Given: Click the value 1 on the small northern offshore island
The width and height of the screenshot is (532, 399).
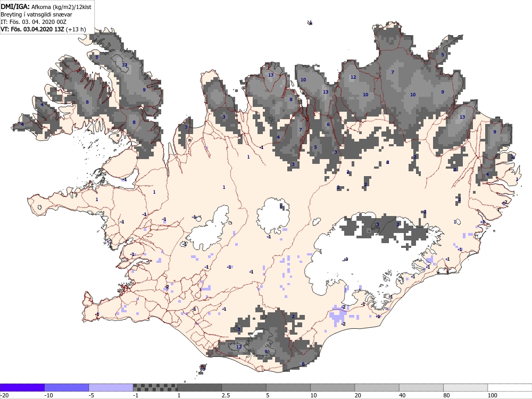Looking at the screenshot, I should [310, 23].
